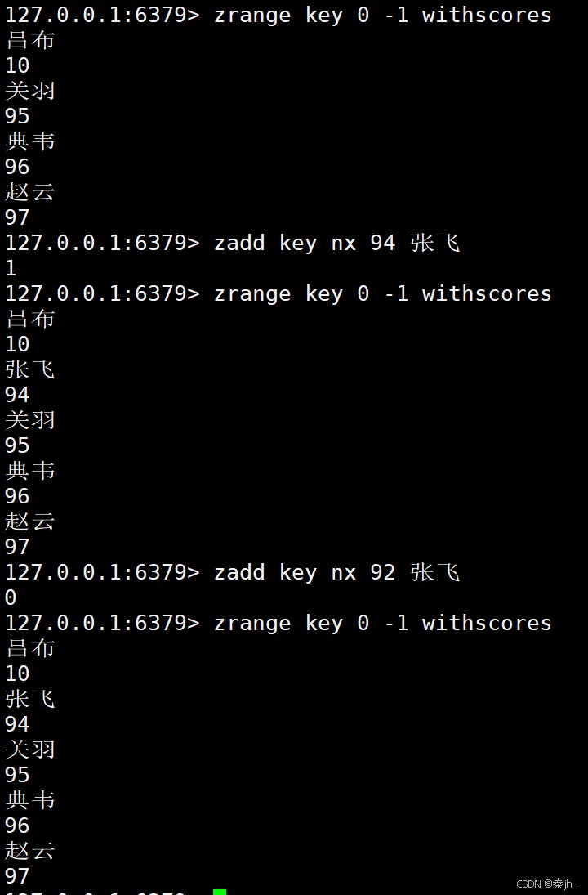Click the 'zadd key nx 94 张飞' command
Image resolution: width=588 pixels, height=895 pixels.
[x=336, y=243]
